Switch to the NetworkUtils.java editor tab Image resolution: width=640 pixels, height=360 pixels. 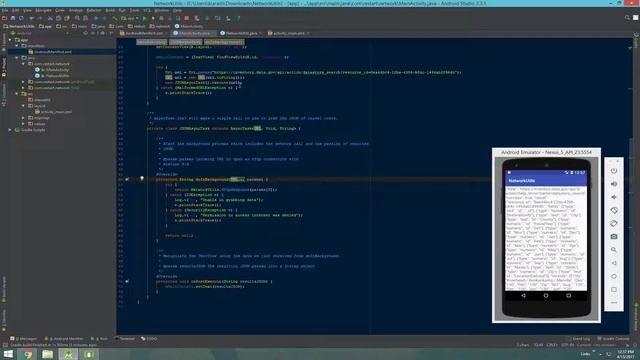click(x=241, y=33)
